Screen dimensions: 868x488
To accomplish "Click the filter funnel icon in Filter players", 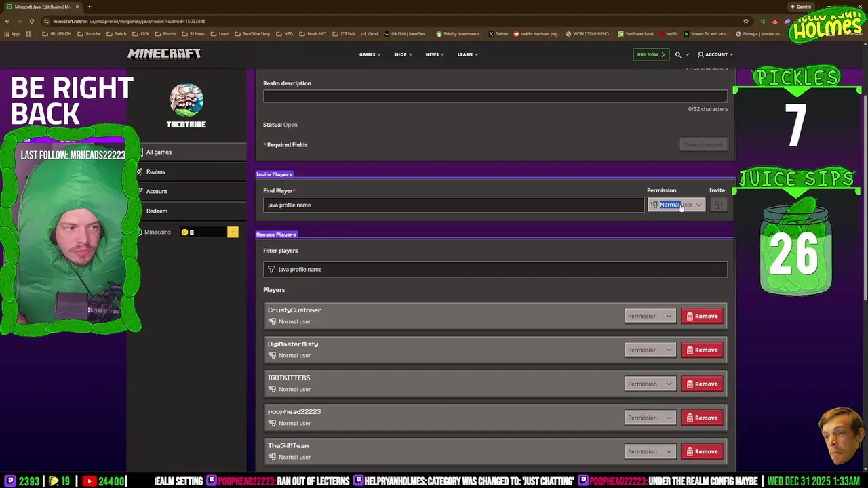I will click(271, 270).
